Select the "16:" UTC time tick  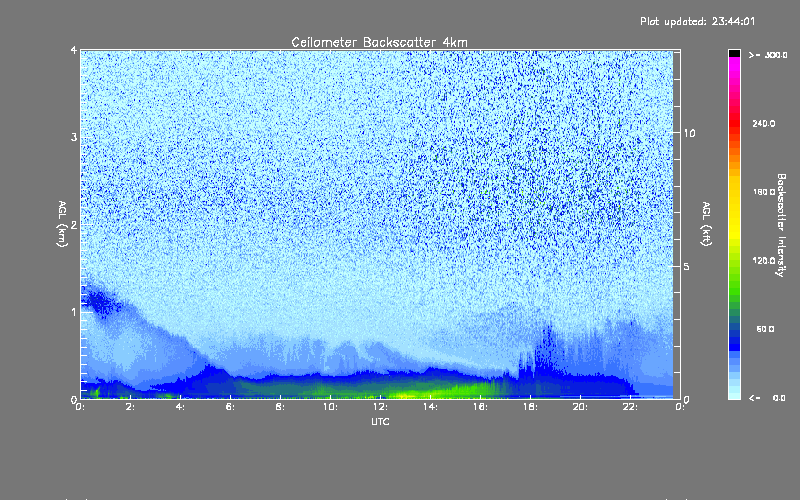click(480, 407)
